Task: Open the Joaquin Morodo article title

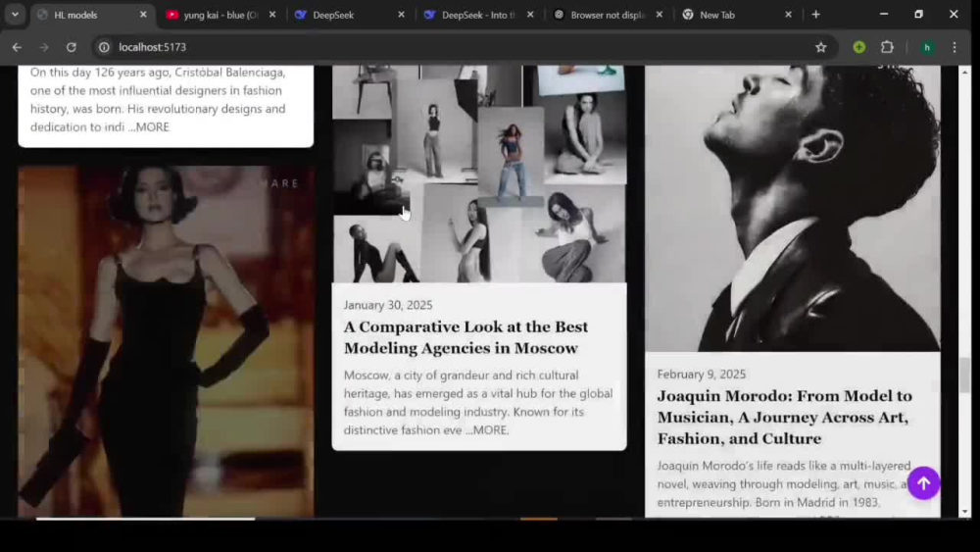Action: [x=784, y=417]
